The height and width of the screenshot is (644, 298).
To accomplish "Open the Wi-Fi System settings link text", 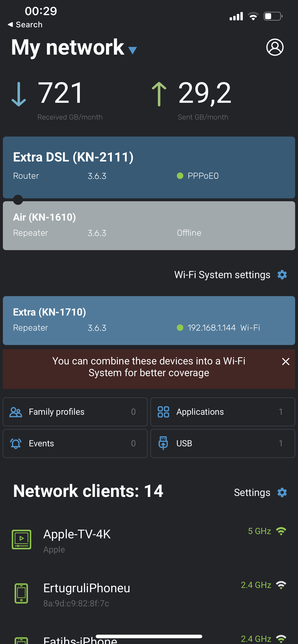I will (222, 275).
